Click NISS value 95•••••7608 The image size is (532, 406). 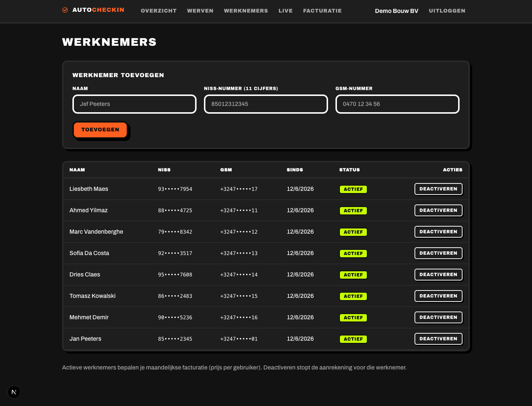175,275
